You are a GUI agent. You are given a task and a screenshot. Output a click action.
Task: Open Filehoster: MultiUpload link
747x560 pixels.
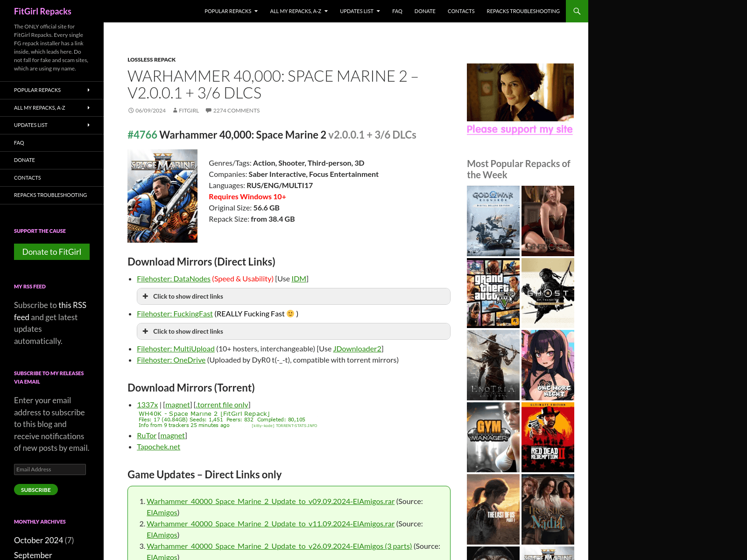point(176,349)
